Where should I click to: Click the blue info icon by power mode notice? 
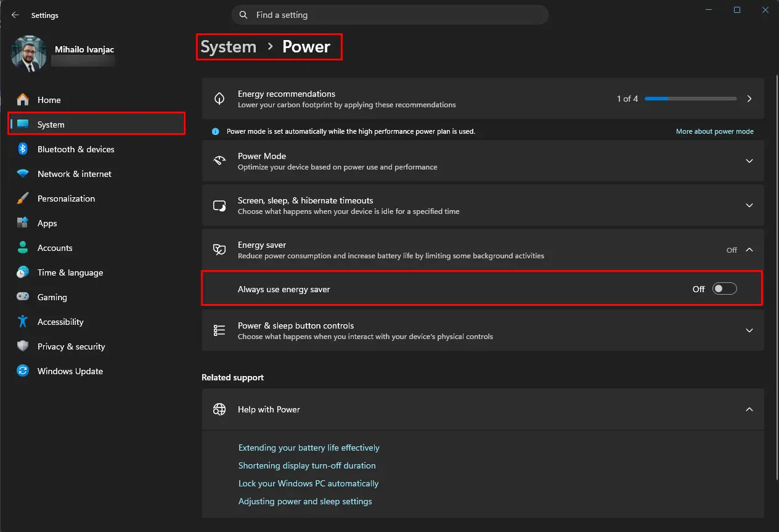tap(215, 131)
